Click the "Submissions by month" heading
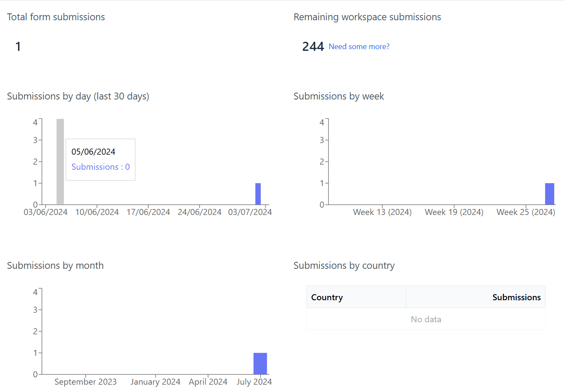565x392 pixels. pos(55,265)
